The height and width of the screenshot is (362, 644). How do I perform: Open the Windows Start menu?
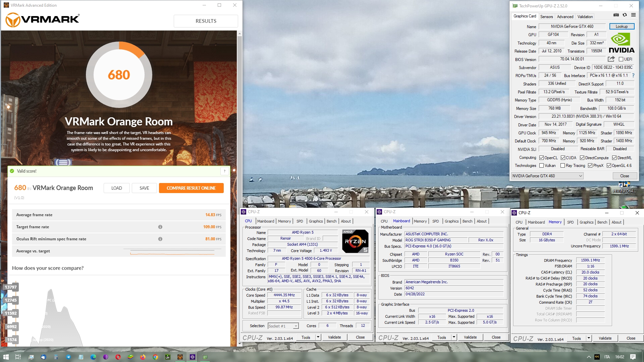point(6,357)
